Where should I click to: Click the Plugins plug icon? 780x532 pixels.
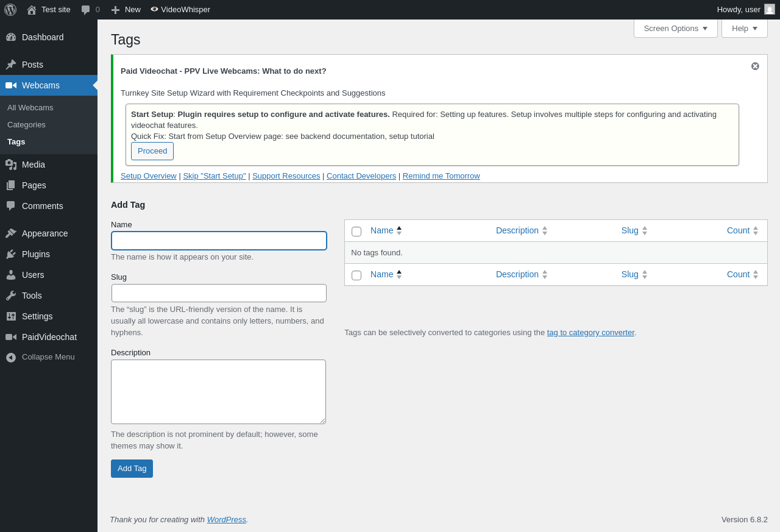coord(11,254)
